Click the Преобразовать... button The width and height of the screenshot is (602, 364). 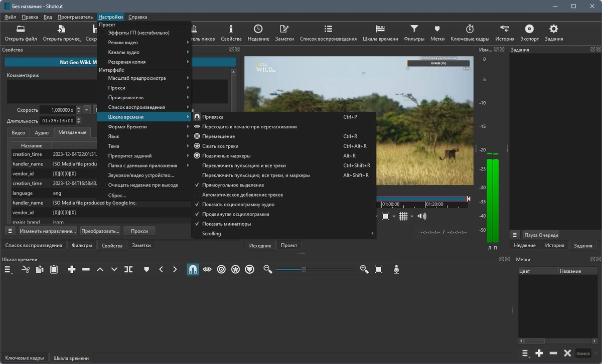100,231
